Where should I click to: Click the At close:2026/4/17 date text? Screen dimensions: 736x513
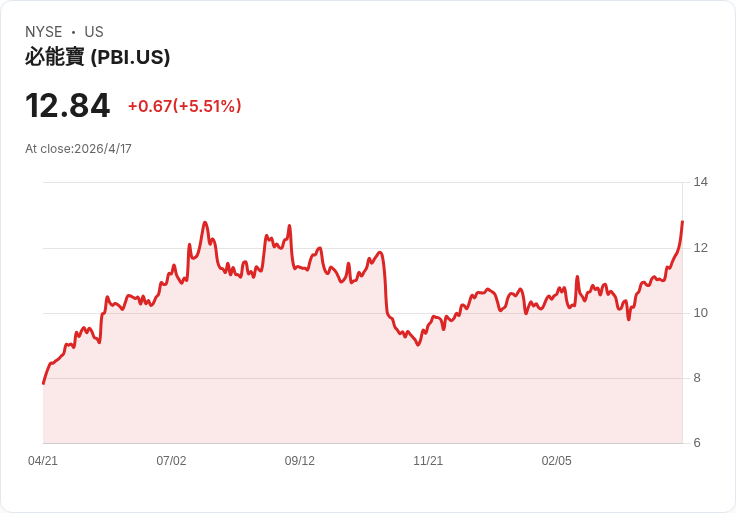click(x=78, y=149)
